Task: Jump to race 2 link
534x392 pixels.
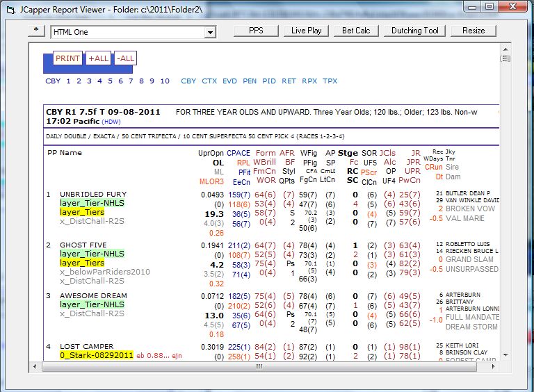Action: tap(79, 81)
